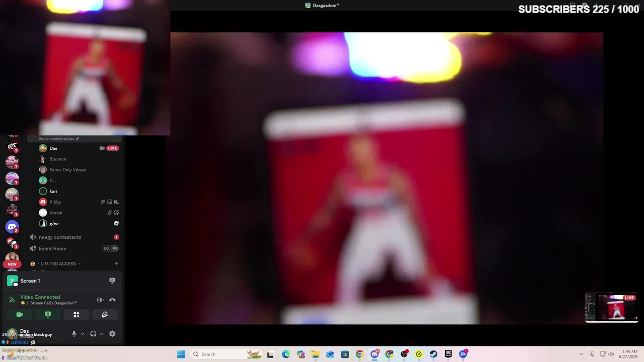Show hidden system tray icons
Image resolution: width=644 pixels, height=362 pixels.
[x=581, y=354]
